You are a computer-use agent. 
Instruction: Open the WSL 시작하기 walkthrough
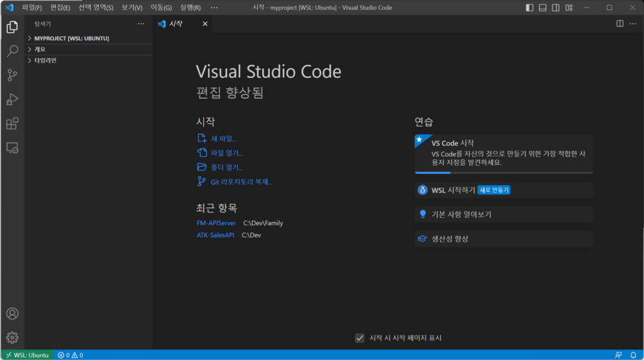click(x=504, y=190)
